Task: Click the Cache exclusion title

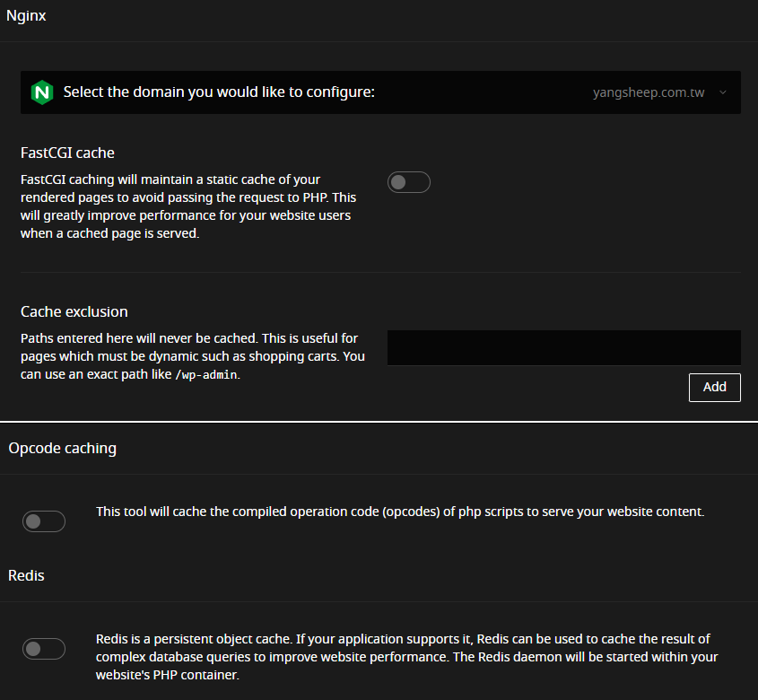Action: [74, 311]
